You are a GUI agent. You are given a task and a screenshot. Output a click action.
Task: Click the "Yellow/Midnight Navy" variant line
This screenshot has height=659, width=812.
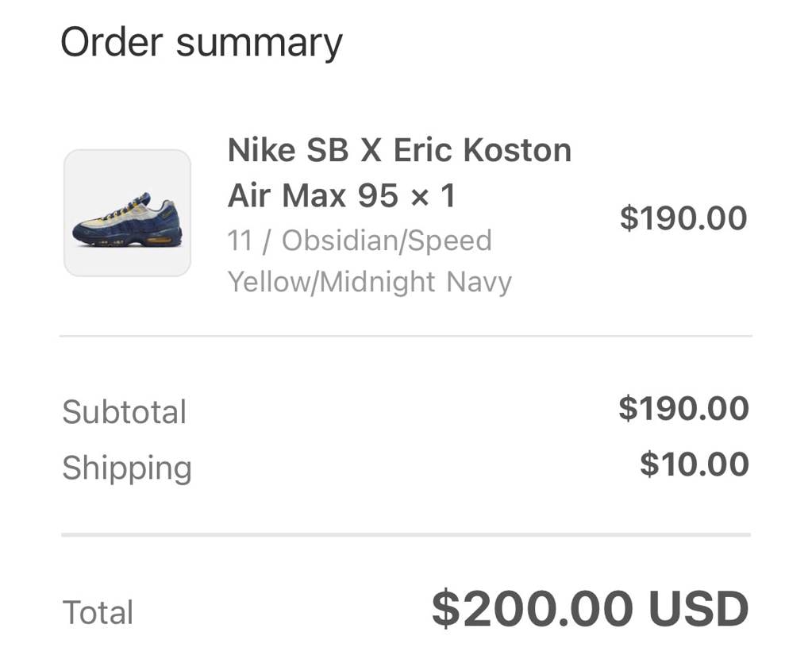(370, 281)
